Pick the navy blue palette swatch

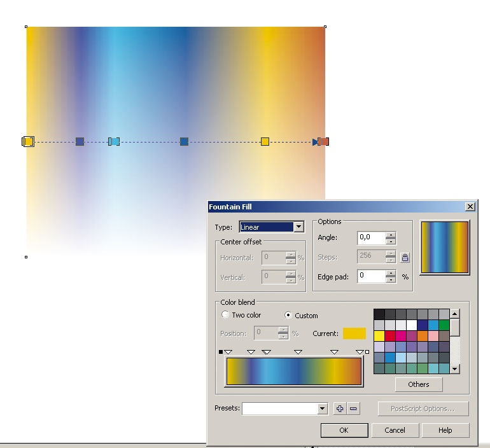423,325
